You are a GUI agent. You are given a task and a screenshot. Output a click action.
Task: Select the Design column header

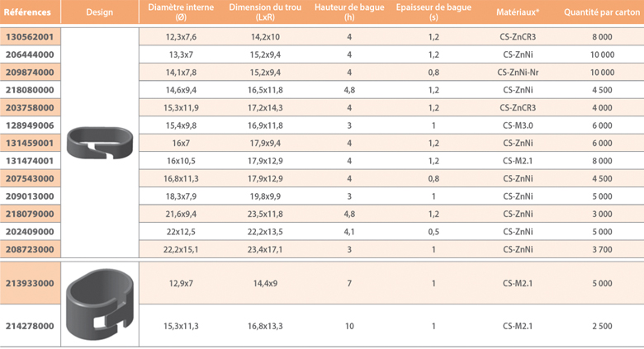click(x=99, y=12)
